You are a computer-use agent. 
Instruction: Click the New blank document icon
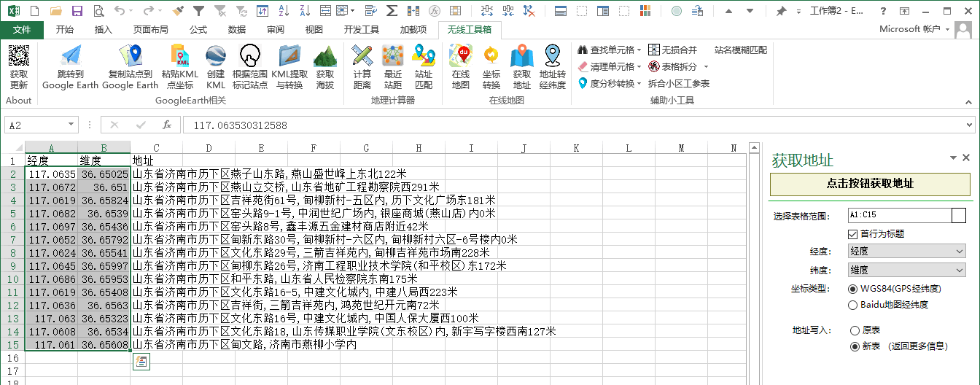(x=35, y=11)
